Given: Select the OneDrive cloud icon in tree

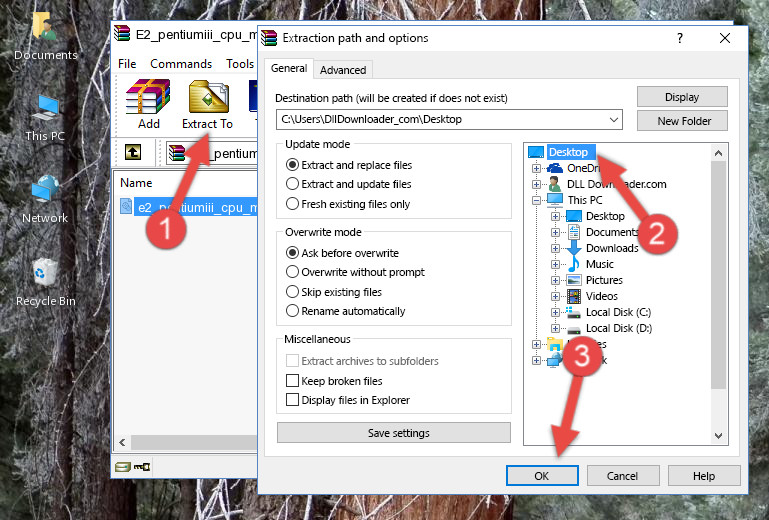Looking at the screenshot, I should pos(555,168).
